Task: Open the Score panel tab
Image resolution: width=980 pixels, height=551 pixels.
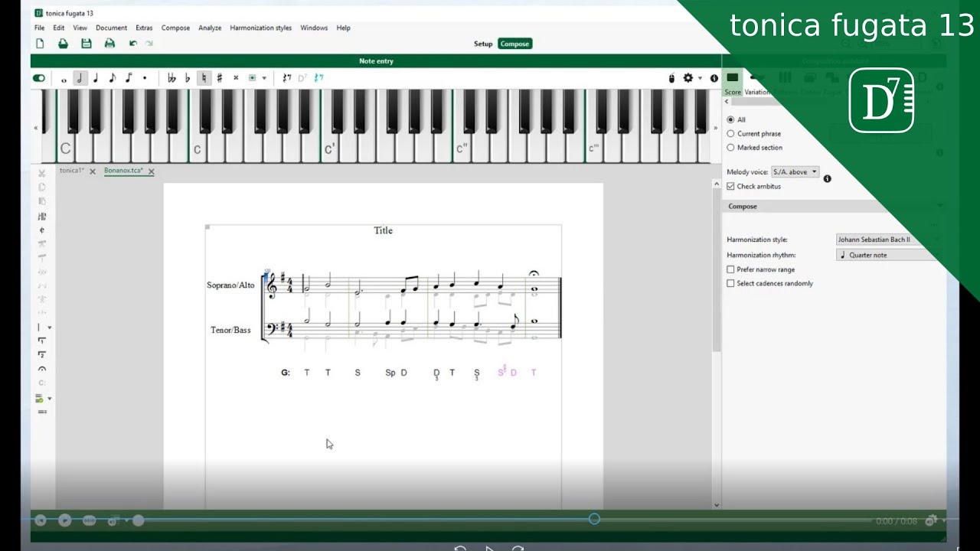Action: click(x=733, y=83)
